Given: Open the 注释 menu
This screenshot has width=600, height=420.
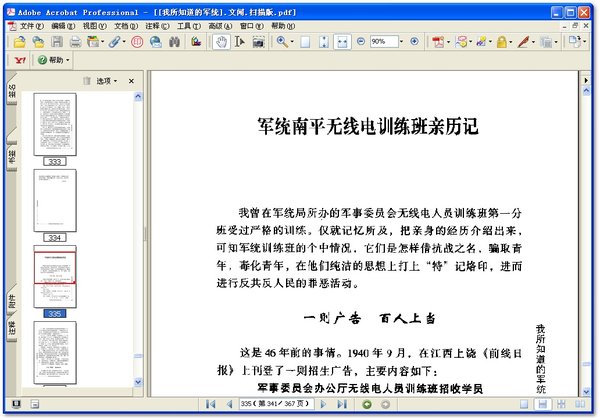Looking at the screenshot, I should (x=157, y=26).
